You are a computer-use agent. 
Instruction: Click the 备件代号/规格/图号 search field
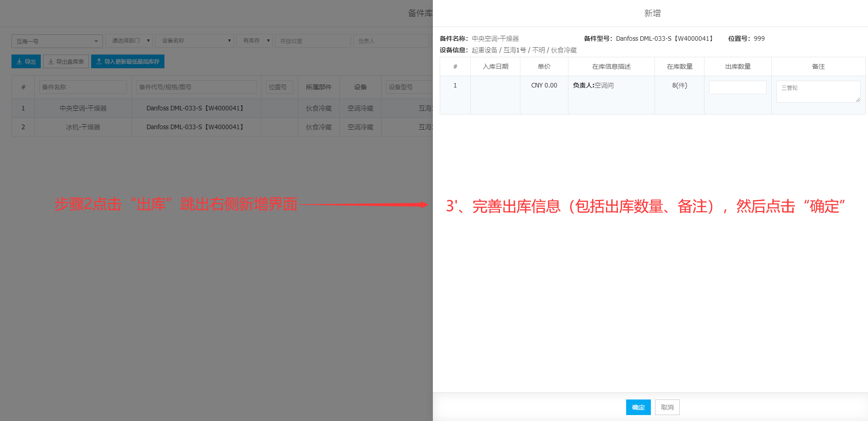[197, 87]
